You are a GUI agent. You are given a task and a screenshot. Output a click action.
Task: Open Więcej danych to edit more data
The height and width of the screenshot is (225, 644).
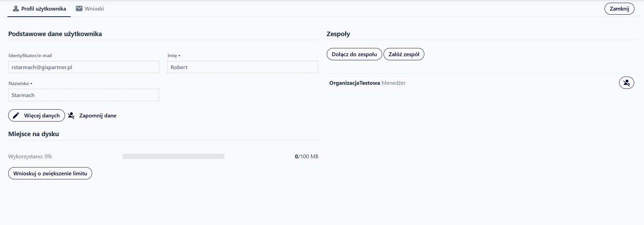[41, 116]
